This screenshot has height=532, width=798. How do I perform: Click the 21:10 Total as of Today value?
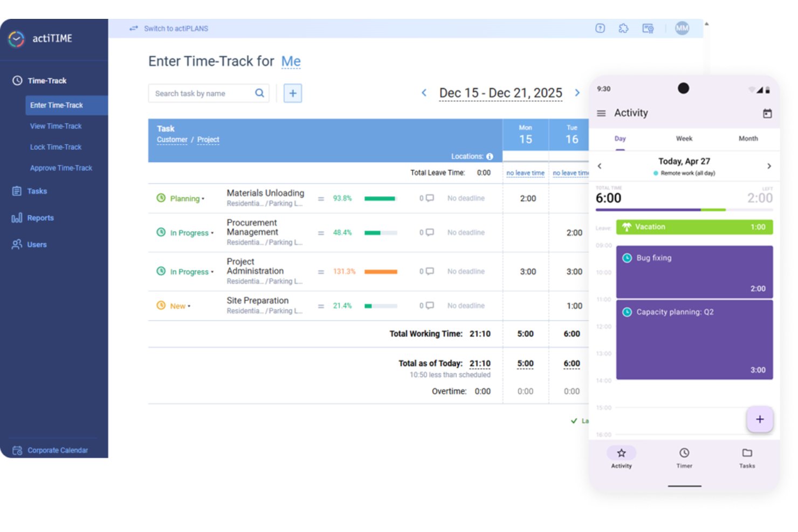(480, 364)
